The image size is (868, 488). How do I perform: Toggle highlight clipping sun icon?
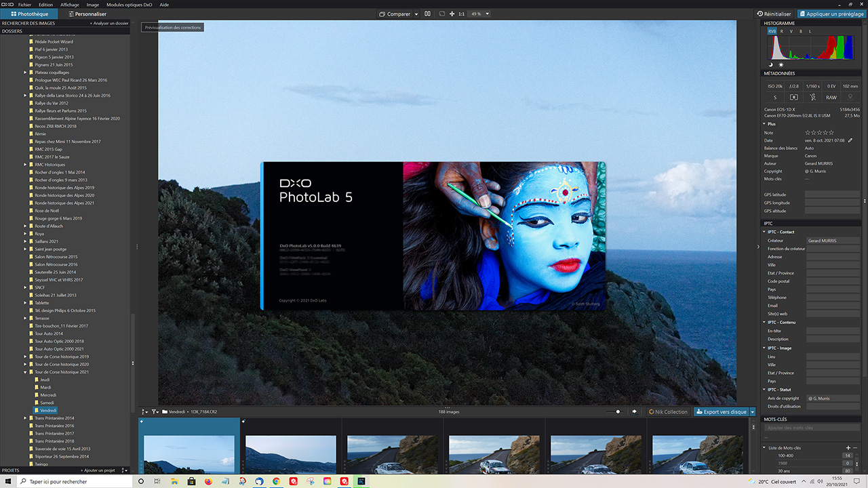point(781,64)
